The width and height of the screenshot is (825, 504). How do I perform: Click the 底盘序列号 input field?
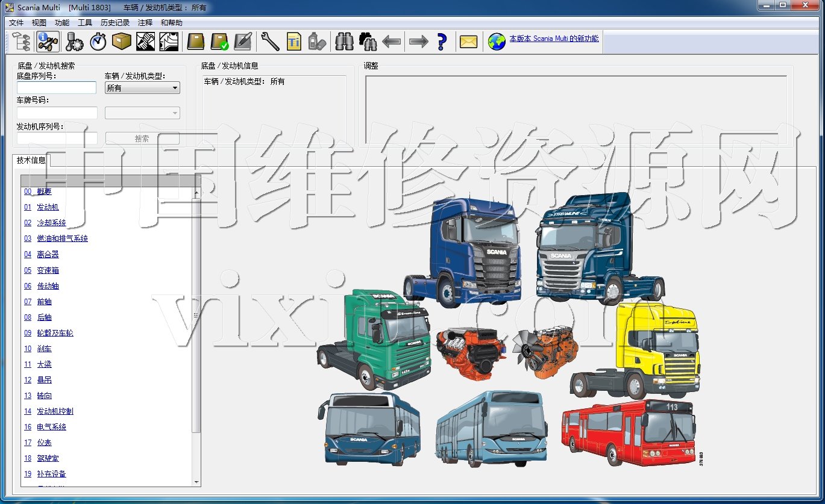(x=57, y=88)
